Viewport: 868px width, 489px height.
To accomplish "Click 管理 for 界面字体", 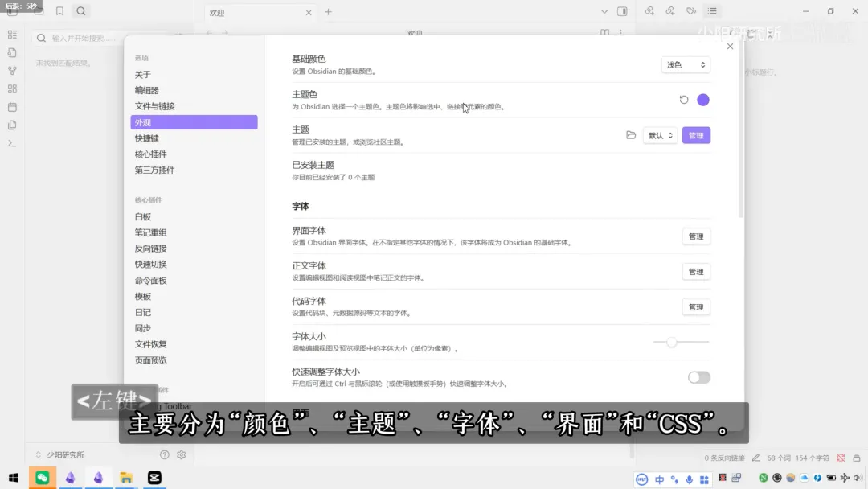I will (696, 236).
